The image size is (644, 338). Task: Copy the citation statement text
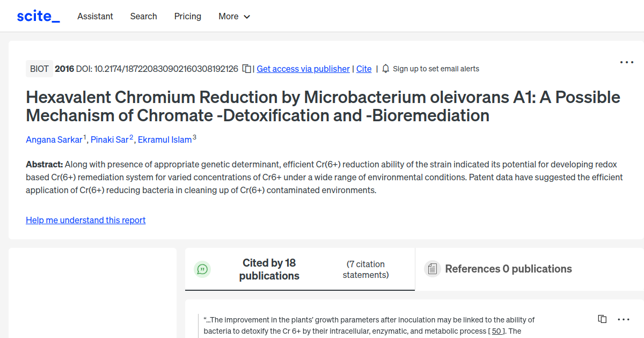(602, 319)
